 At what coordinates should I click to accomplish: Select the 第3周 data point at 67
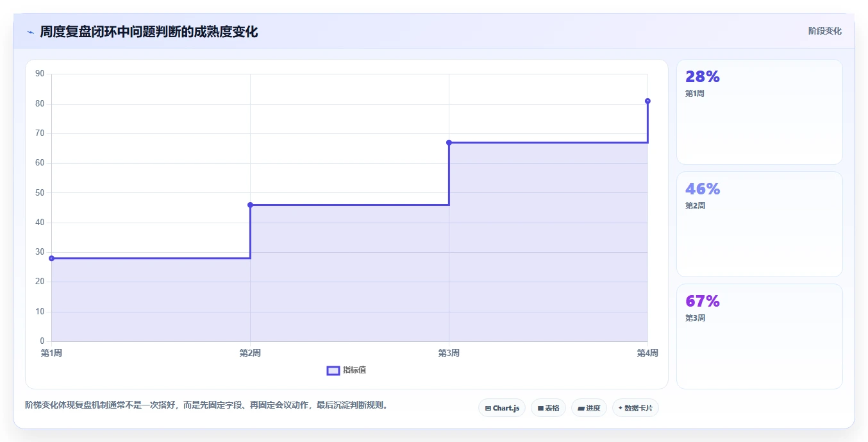(449, 142)
